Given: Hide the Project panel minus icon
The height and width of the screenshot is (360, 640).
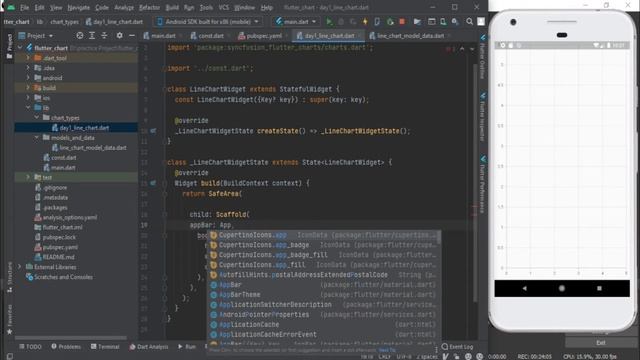Looking at the screenshot, I should [x=131, y=36].
